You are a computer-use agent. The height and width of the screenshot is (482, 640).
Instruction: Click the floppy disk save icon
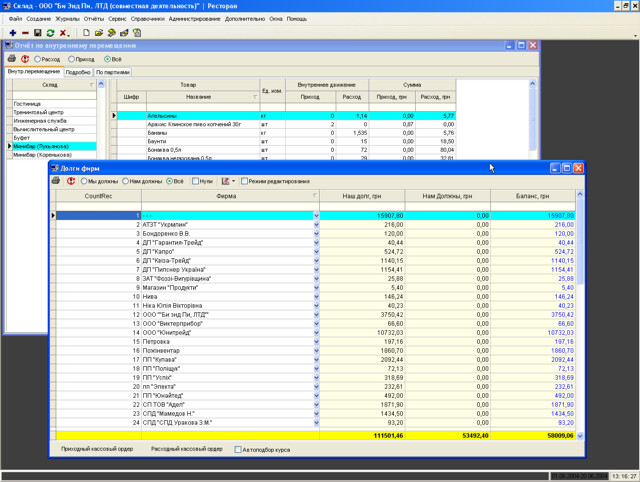(37, 33)
